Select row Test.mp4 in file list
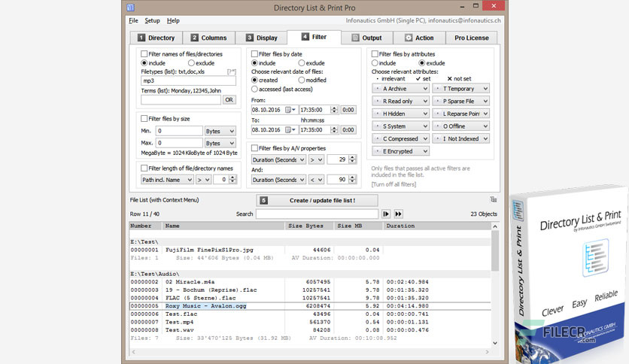629x364 pixels. pyautogui.click(x=310, y=322)
